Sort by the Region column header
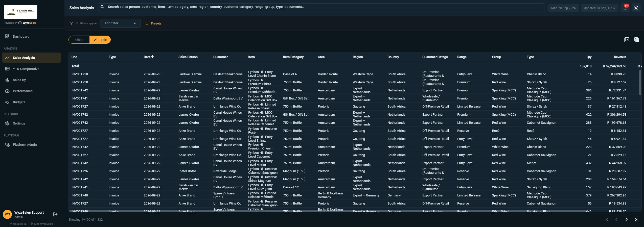The height and width of the screenshot is (227, 644). point(358,57)
